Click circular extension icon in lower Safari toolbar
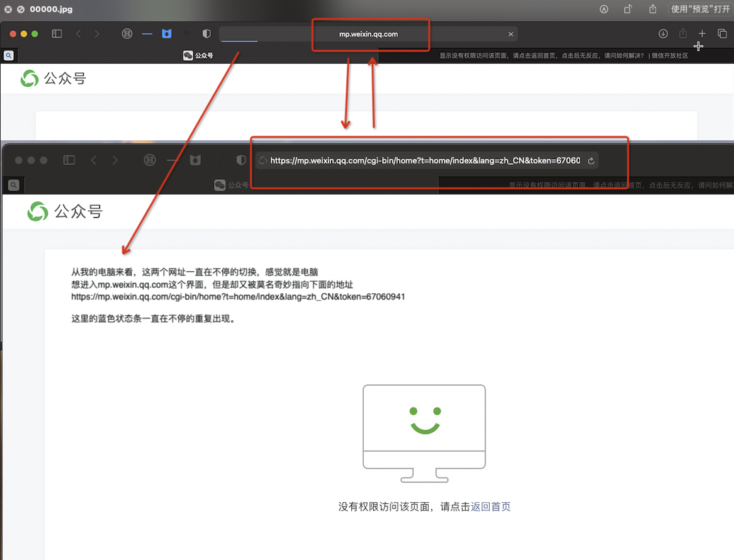The image size is (734, 560). tap(149, 160)
